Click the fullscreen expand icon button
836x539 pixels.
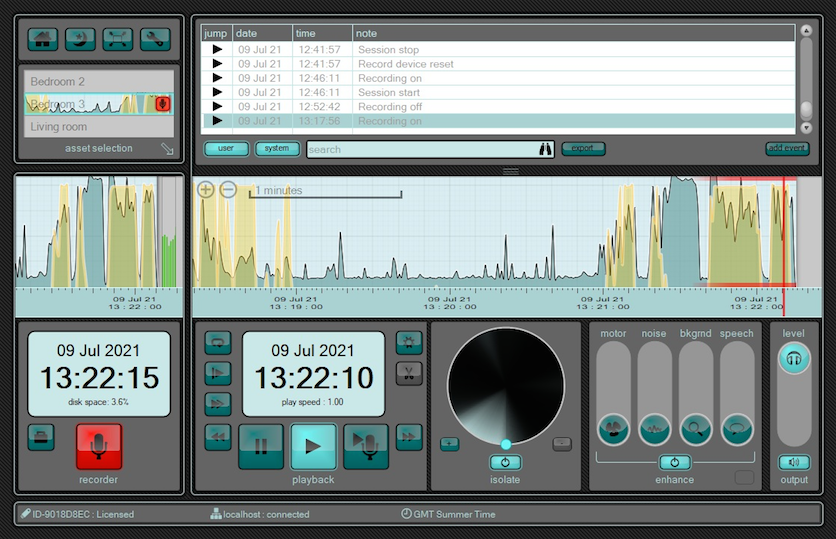tap(118, 39)
